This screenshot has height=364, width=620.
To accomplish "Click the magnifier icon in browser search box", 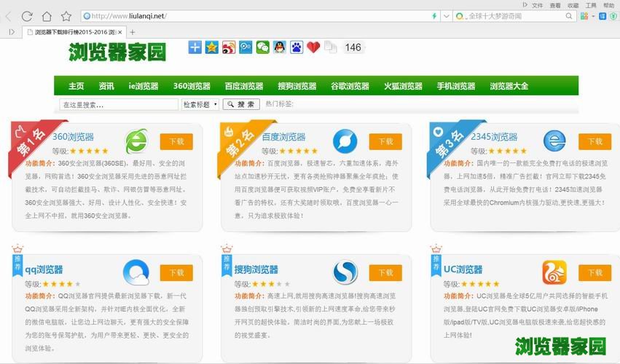I will tap(568, 16).
